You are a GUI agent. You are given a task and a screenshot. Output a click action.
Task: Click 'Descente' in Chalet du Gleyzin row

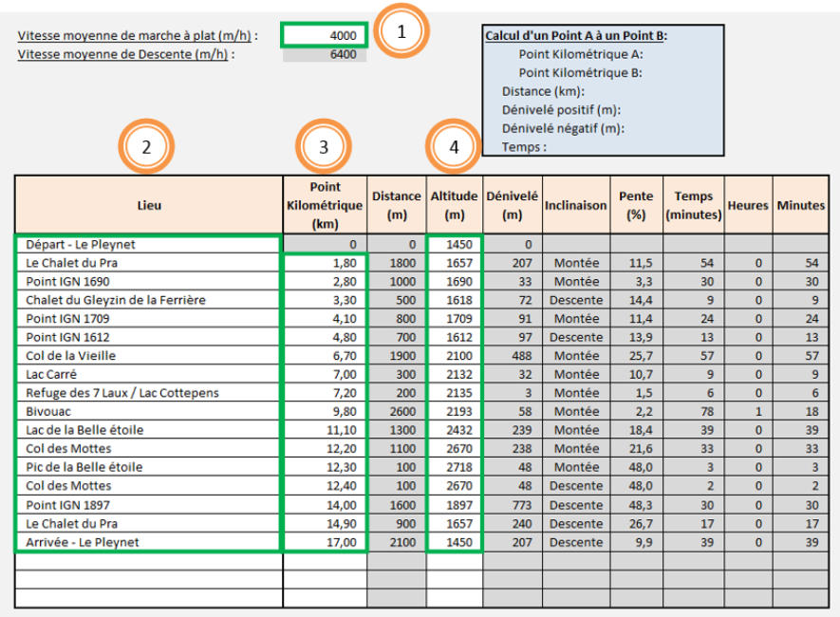576,300
